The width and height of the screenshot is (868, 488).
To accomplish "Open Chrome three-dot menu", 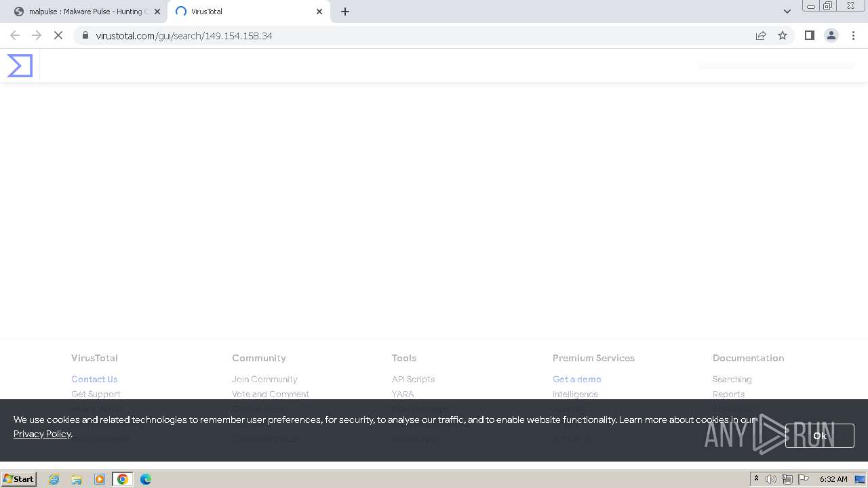I will point(853,35).
